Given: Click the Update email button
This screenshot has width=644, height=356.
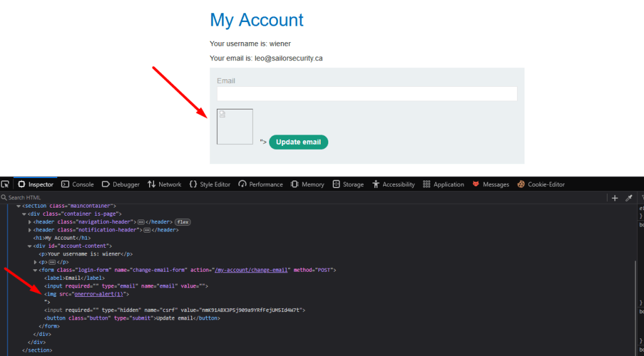Looking at the screenshot, I should tap(298, 142).
